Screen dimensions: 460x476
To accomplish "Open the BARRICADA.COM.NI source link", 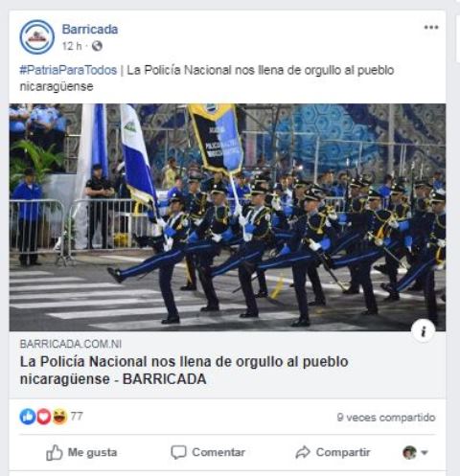I will tap(71, 344).
